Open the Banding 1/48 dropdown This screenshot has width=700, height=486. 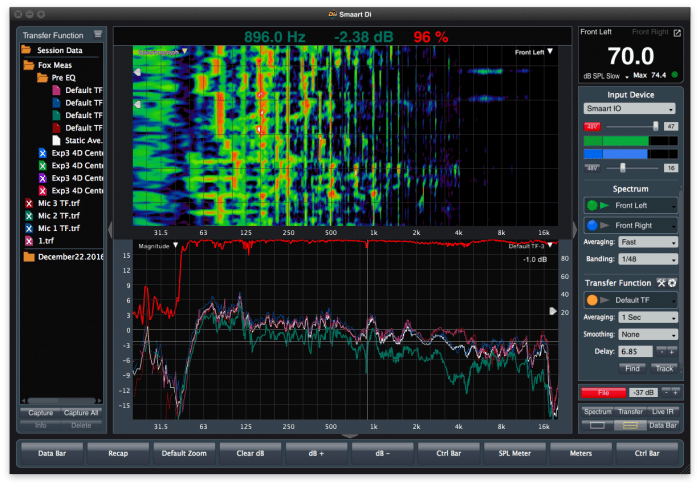648,258
